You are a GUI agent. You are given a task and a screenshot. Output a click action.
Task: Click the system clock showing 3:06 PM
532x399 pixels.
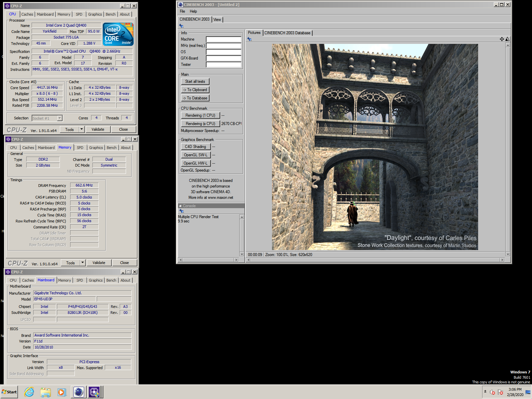coord(515,389)
